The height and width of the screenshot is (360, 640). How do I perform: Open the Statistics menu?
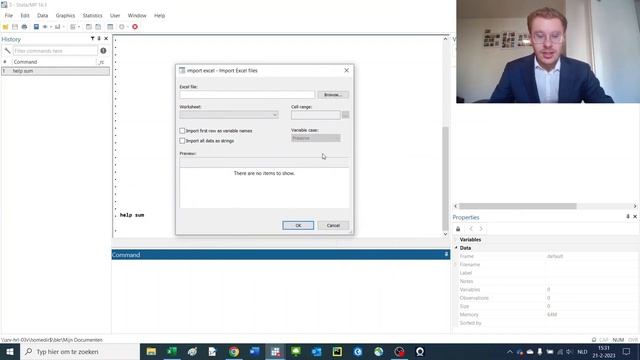tap(93, 16)
